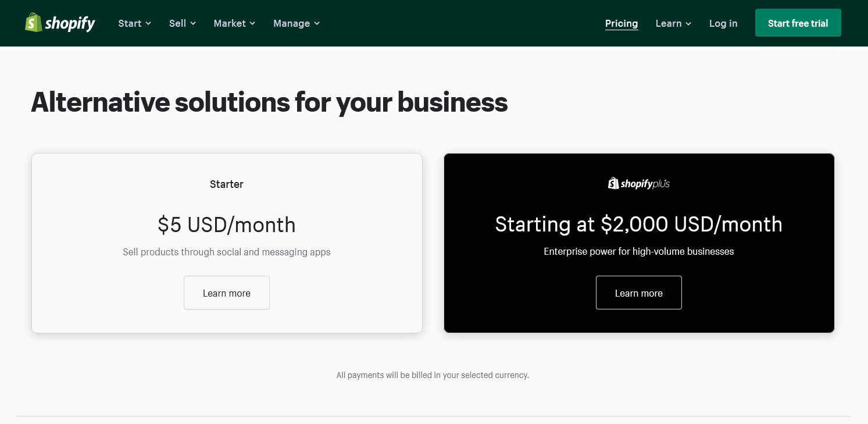The height and width of the screenshot is (424, 868).
Task: Click the $5 USD/month Starter price
Action: click(226, 225)
